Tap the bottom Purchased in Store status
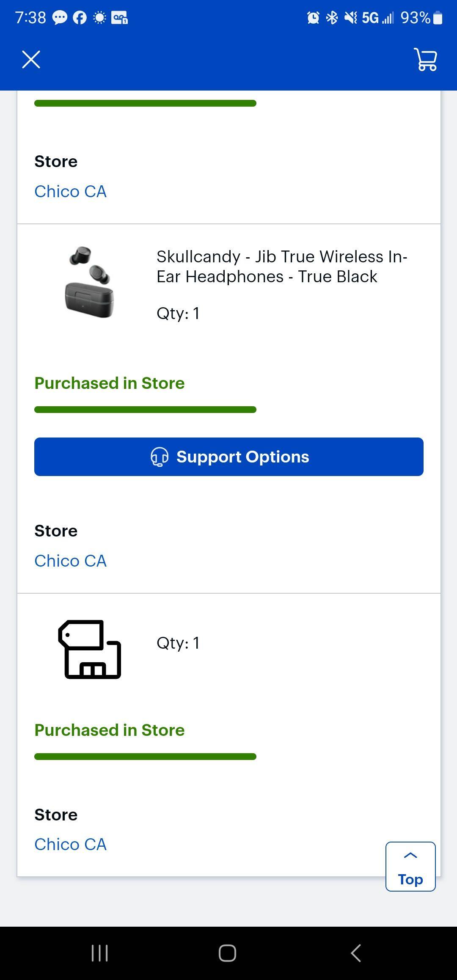457x980 pixels. tap(109, 729)
